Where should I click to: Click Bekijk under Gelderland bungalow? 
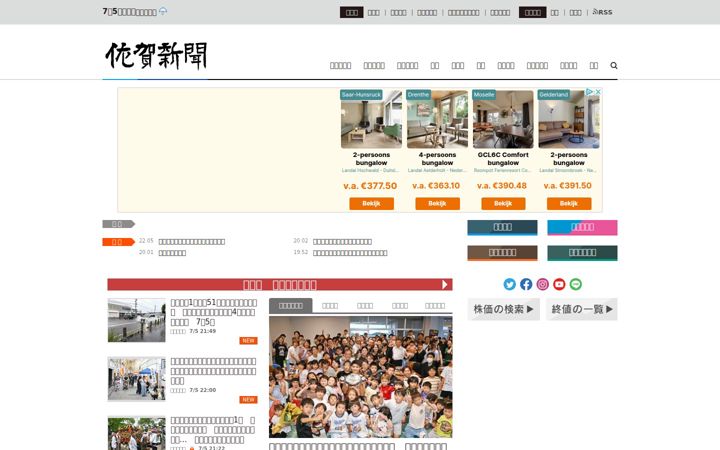click(x=569, y=203)
